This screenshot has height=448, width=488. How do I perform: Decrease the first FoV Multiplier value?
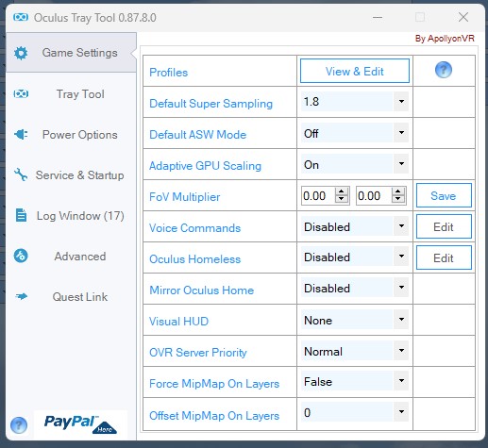point(342,199)
